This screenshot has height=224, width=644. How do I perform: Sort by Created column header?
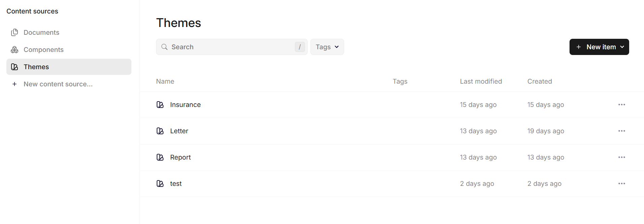(540, 81)
